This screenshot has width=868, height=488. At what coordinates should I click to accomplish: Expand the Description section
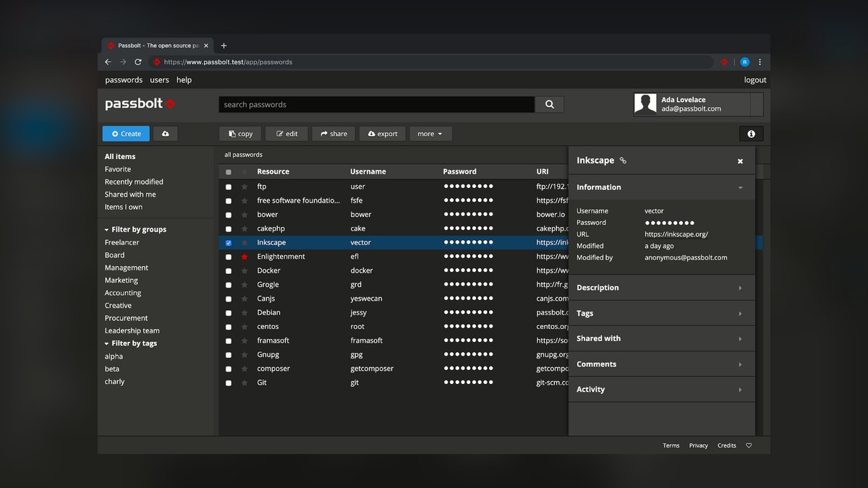click(x=662, y=288)
